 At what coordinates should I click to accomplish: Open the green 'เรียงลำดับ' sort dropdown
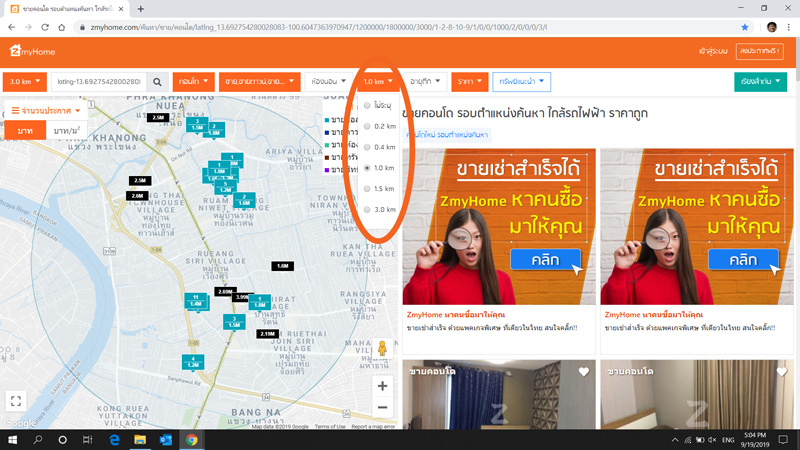(x=760, y=82)
